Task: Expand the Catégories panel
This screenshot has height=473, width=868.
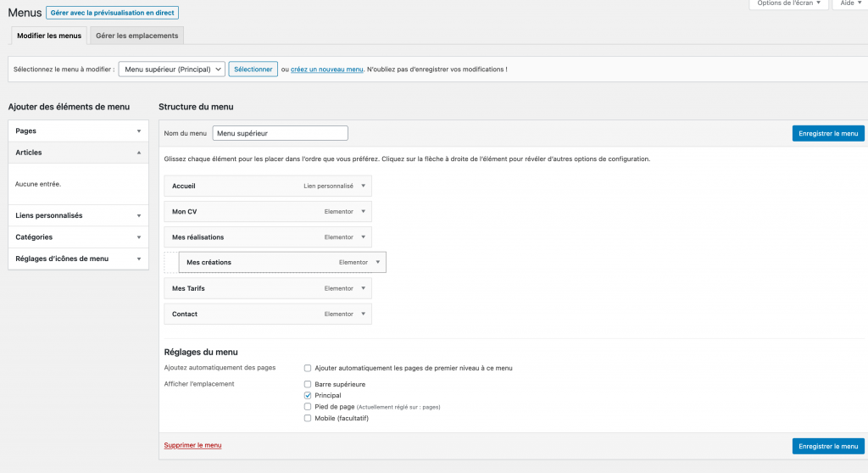Action: point(78,237)
